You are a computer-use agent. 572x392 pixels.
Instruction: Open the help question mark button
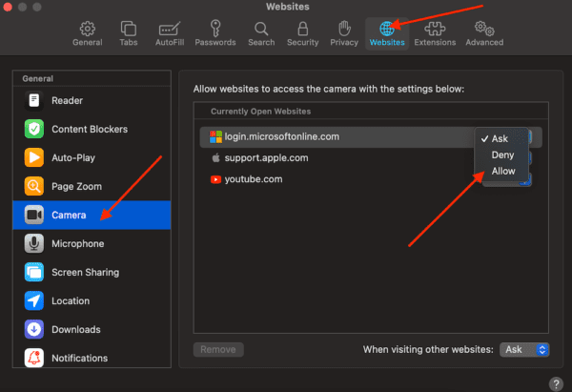[x=556, y=384]
